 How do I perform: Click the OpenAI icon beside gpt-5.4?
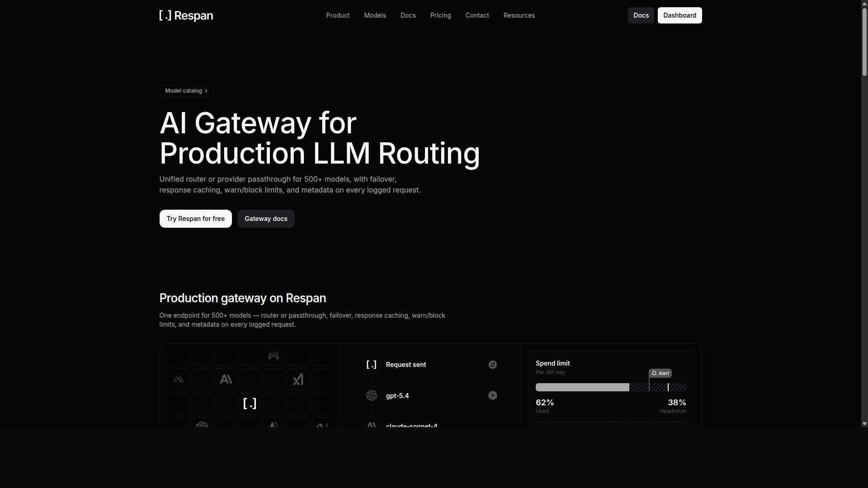click(372, 396)
